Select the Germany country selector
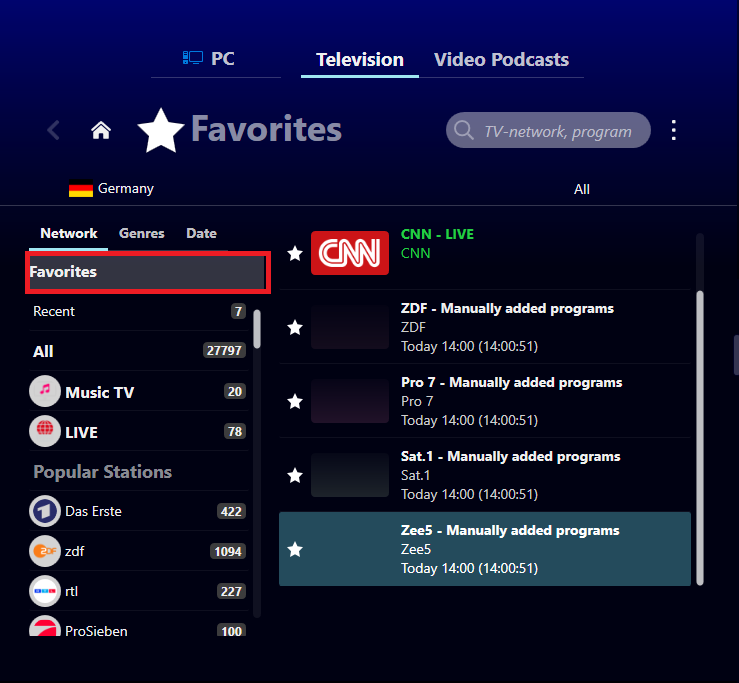The height and width of the screenshot is (683, 739). pyautogui.click(x=111, y=189)
